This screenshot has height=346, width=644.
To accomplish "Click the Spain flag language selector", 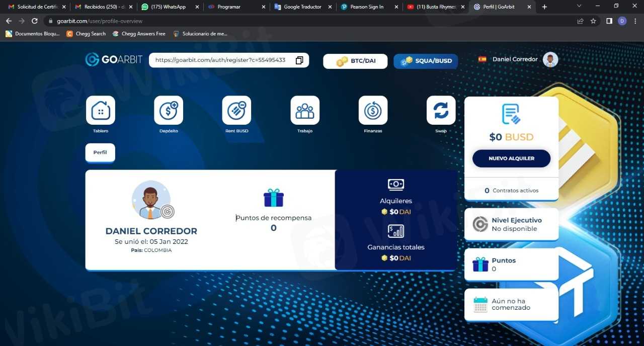I will (482, 59).
